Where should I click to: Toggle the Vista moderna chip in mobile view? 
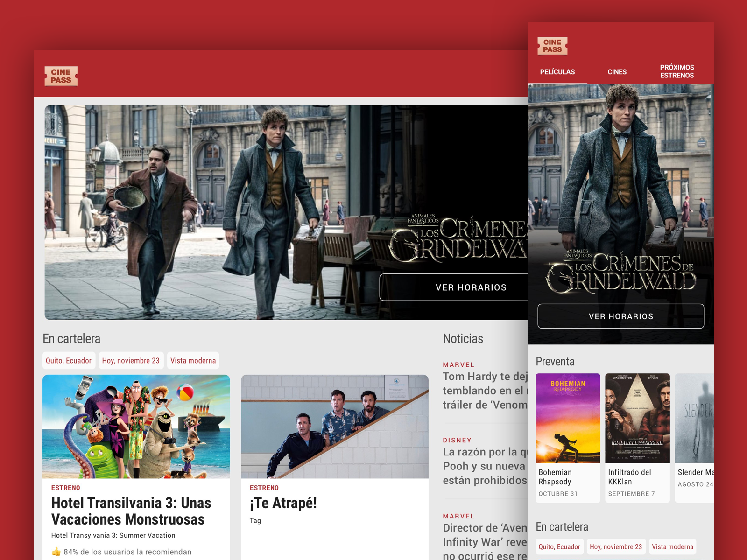click(672, 546)
